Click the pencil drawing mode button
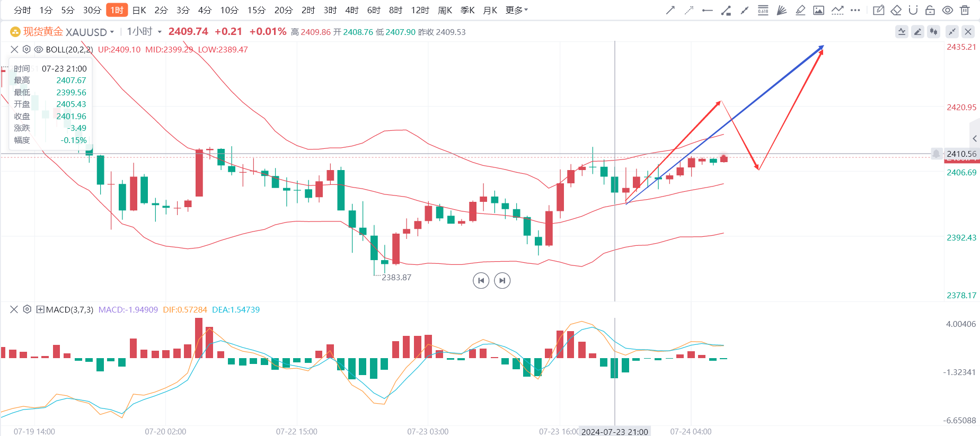The image size is (980, 436). (917, 32)
